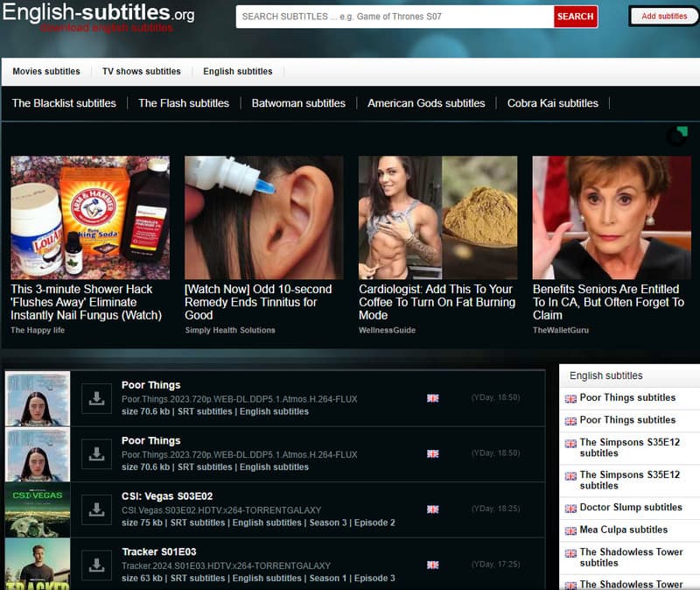Open Movies subtitles menu

pyautogui.click(x=46, y=72)
